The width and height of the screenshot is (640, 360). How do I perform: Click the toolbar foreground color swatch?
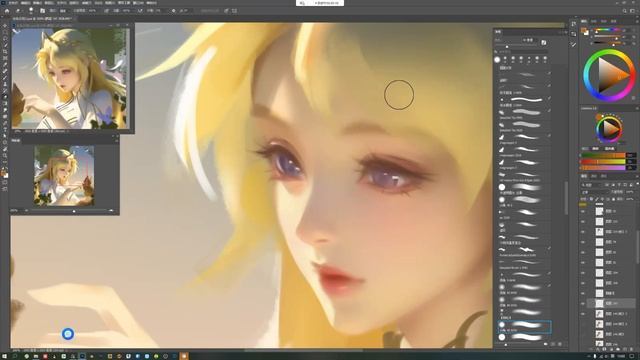pyautogui.click(x=4, y=172)
